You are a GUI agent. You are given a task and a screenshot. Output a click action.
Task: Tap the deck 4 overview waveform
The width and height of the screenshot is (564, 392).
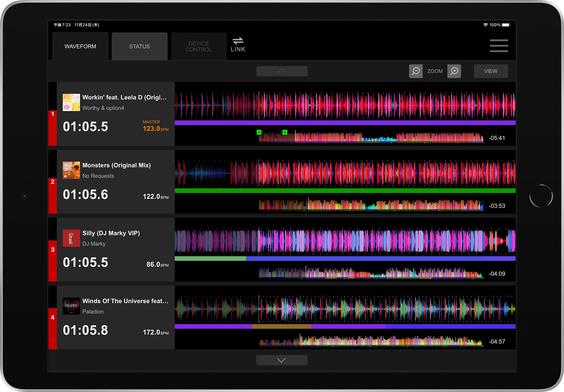pyautogui.click(x=371, y=341)
